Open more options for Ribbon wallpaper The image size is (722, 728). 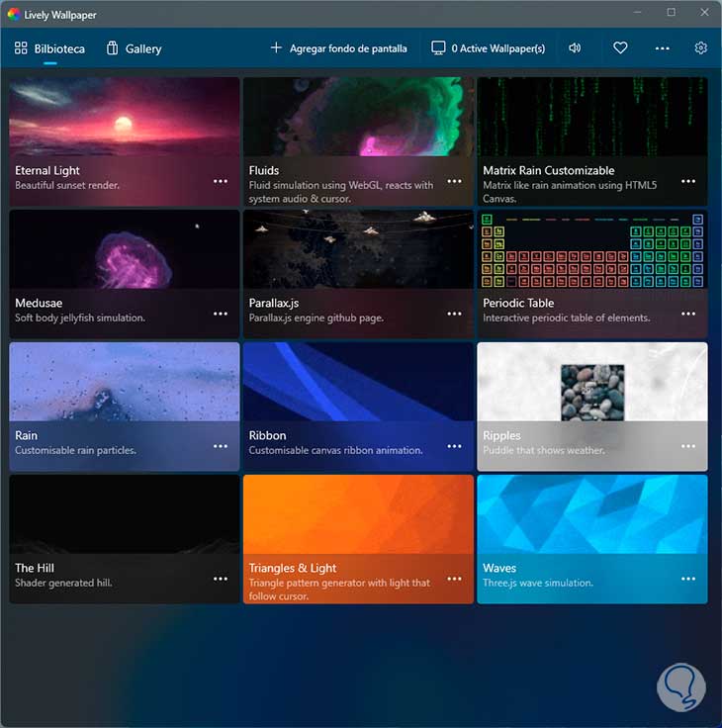(x=454, y=446)
